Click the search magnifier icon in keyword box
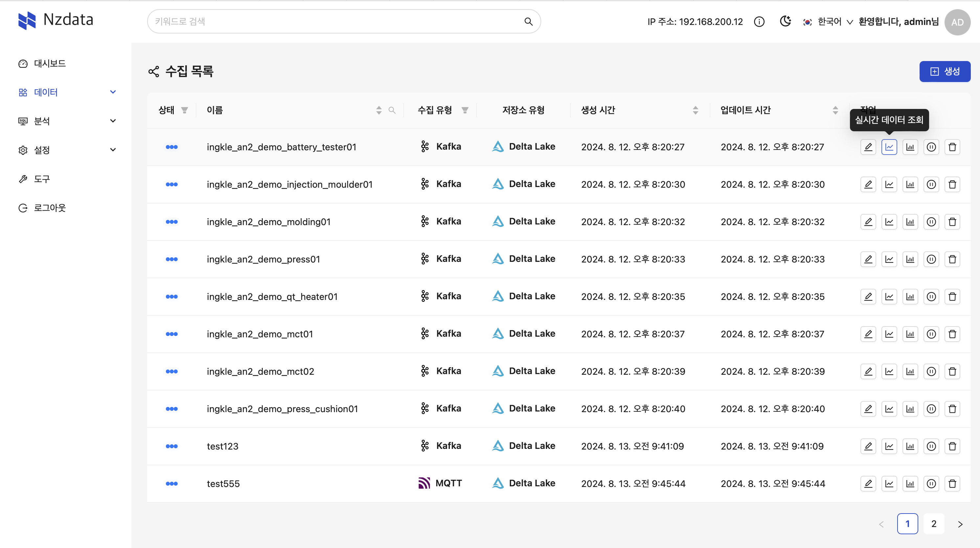Viewport: 980px width, 548px height. click(x=528, y=22)
